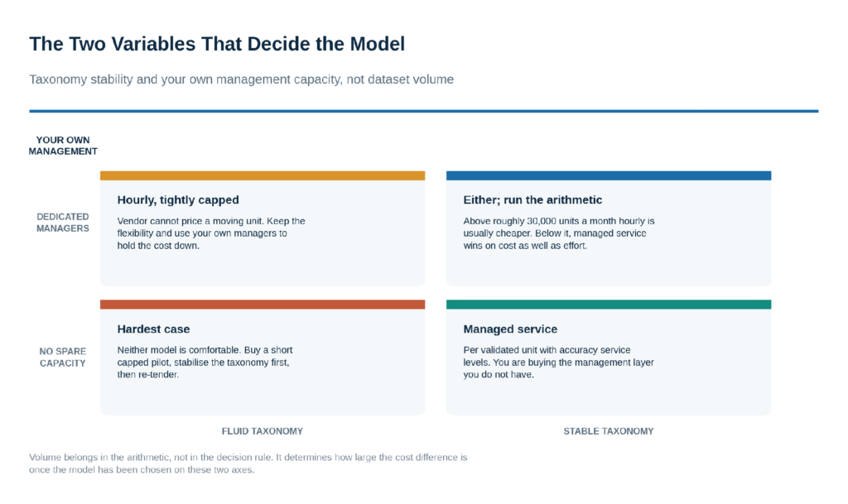Click the orange bar above 'Hourly, tightly capped'
The image size is (848, 504).
(x=263, y=175)
